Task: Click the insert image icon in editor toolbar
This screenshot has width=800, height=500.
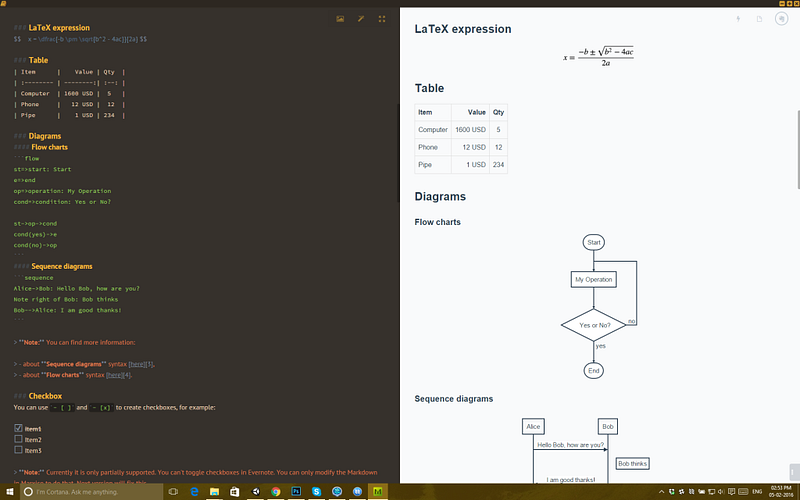Action: (x=340, y=19)
